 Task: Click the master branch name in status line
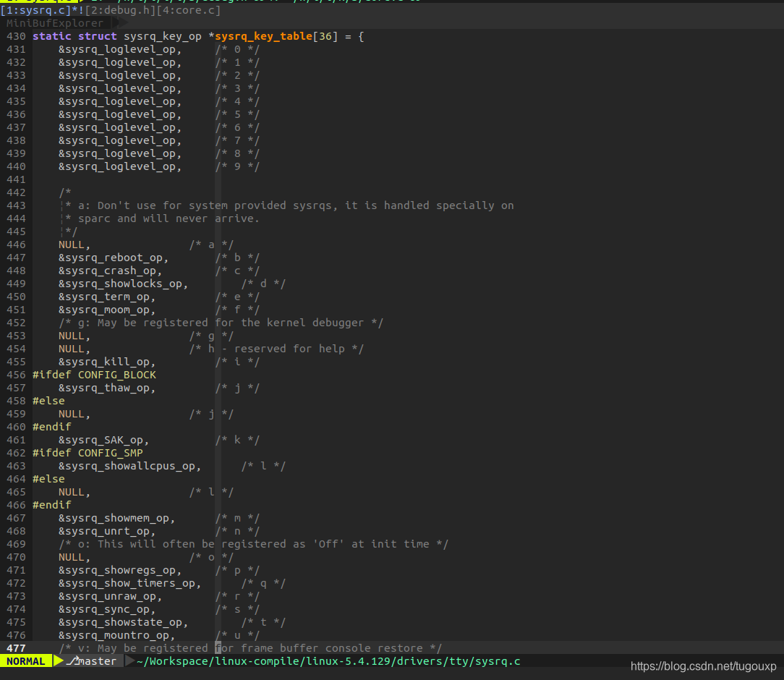pyautogui.click(x=98, y=661)
